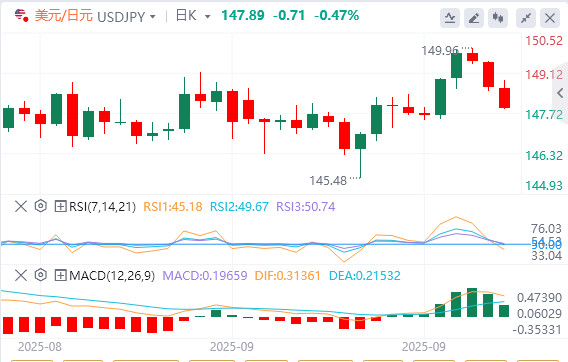Click the 美元/日元 pair name
568x362 pixels.
point(64,16)
